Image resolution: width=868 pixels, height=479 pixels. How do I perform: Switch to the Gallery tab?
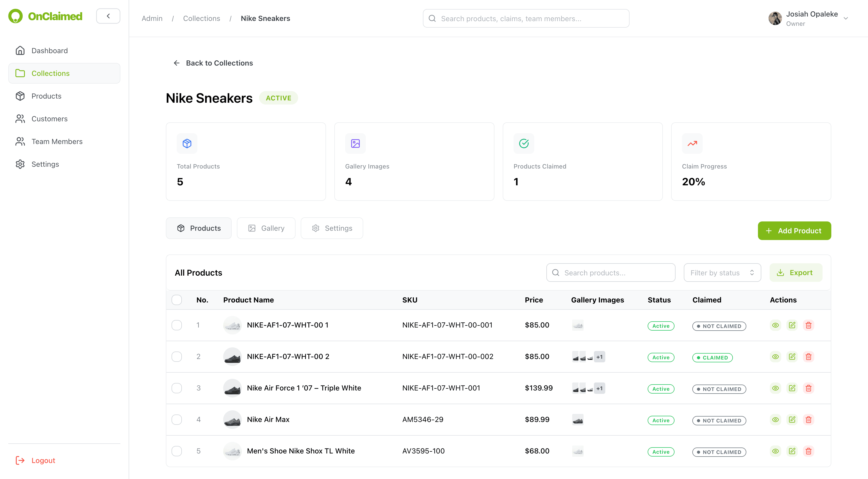(x=266, y=228)
